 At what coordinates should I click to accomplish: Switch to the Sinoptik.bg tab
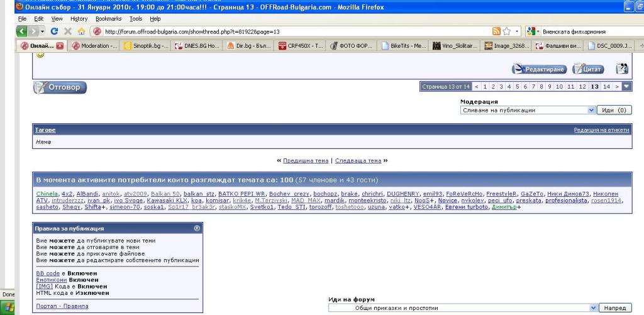coord(146,46)
